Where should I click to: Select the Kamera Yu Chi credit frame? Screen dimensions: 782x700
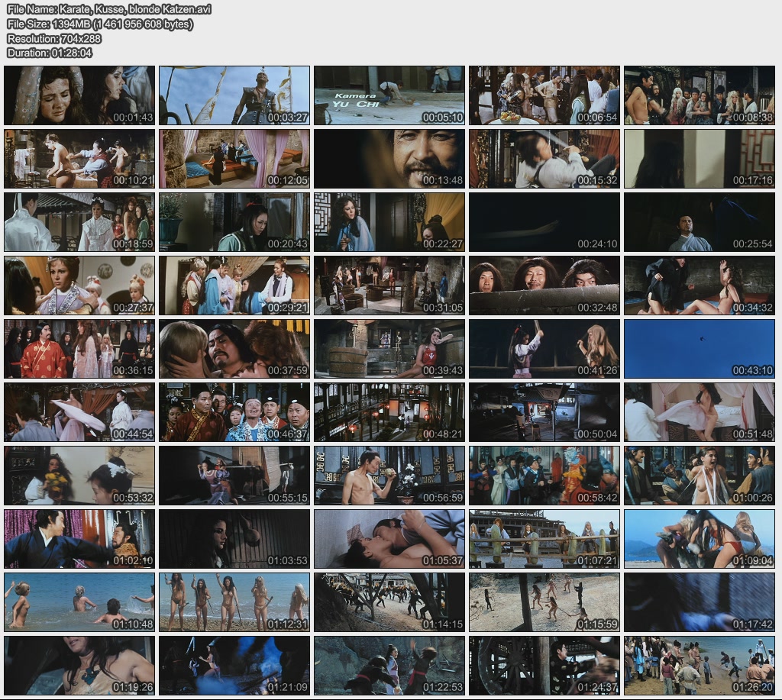pyautogui.click(x=389, y=95)
